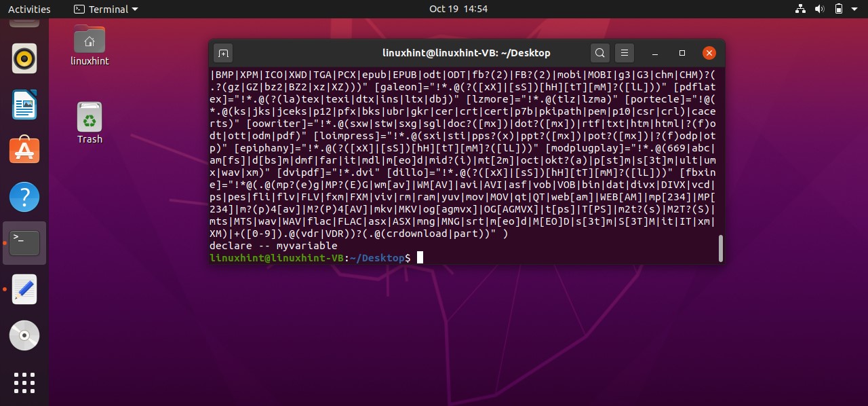Open the terminal hamburger menu

tap(625, 53)
